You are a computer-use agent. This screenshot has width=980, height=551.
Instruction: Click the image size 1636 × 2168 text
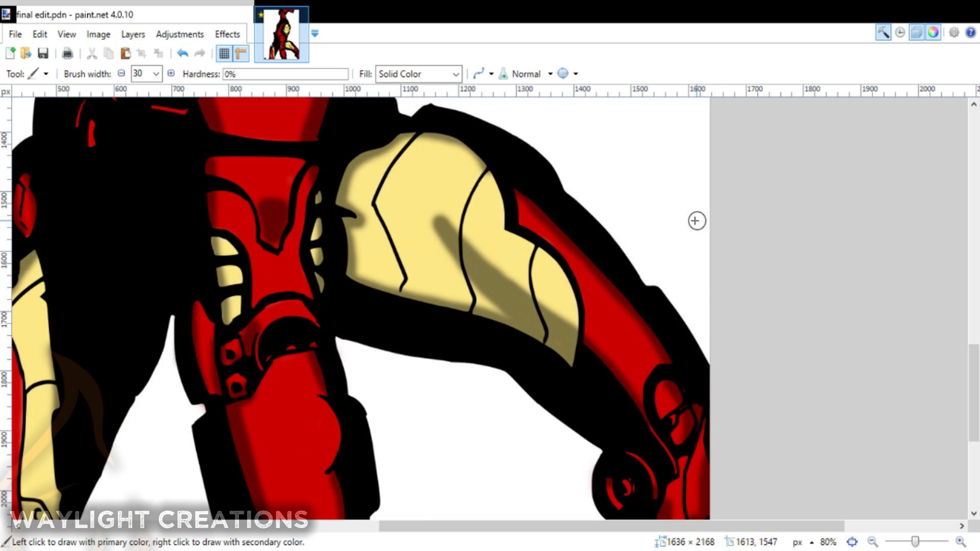691,542
